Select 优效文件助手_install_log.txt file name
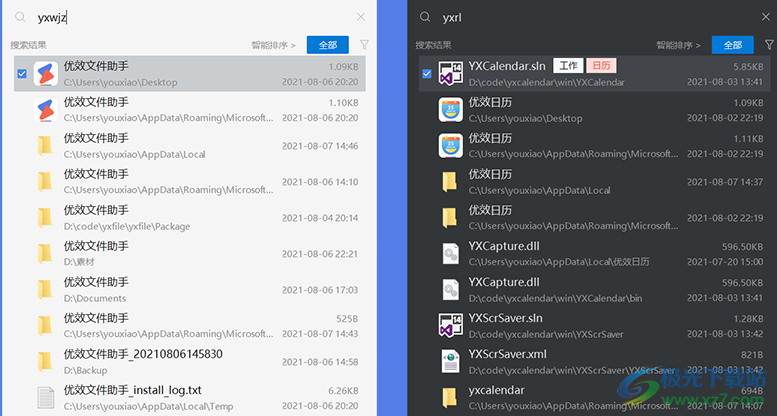This screenshot has height=416, width=777. [x=132, y=390]
